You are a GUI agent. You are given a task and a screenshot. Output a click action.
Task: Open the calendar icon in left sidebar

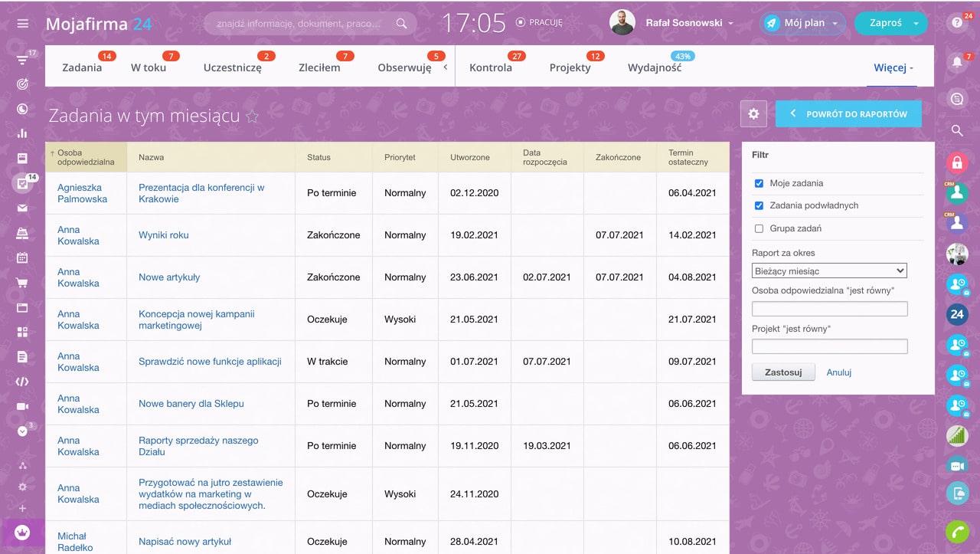pos(22,257)
